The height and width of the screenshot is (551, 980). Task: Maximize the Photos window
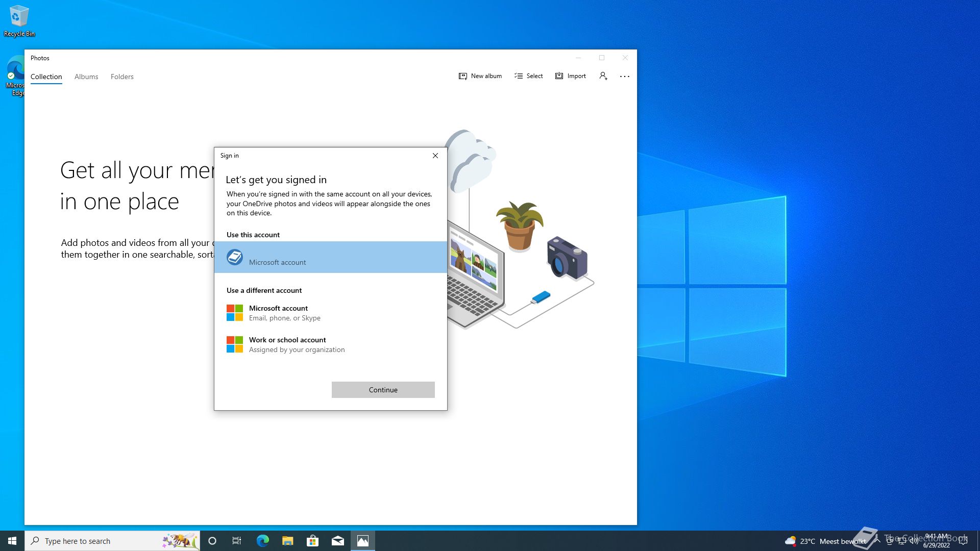click(602, 58)
